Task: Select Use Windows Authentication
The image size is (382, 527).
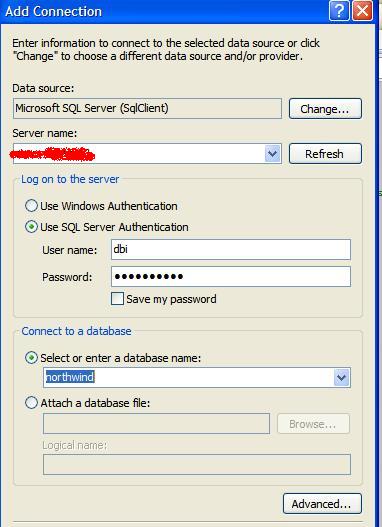Action: pyautogui.click(x=31, y=206)
